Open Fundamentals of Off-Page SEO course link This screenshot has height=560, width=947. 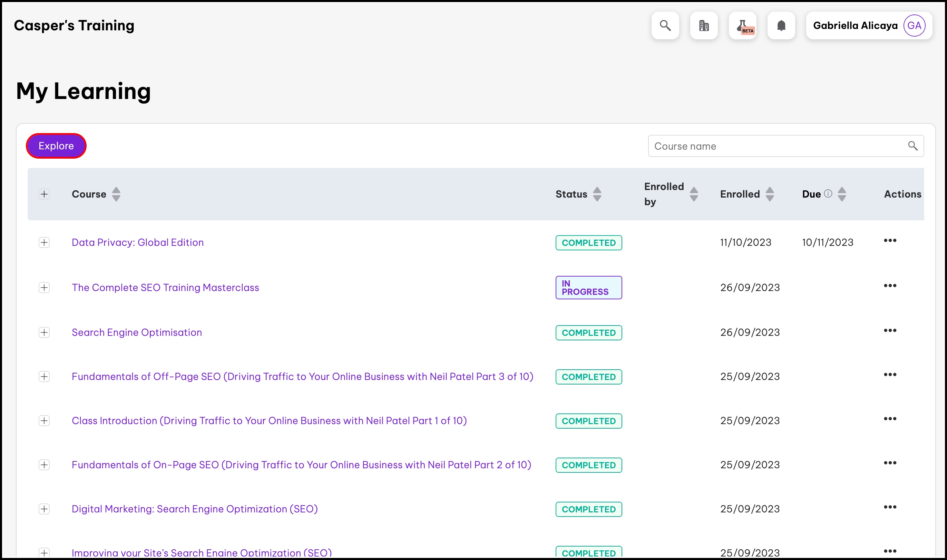click(302, 377)
